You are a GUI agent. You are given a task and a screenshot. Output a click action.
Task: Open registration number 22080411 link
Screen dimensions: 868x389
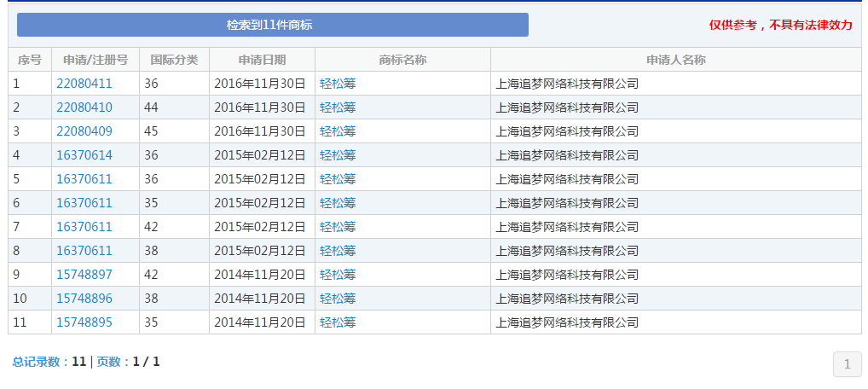pyautogui.click(x=84, y=84)
